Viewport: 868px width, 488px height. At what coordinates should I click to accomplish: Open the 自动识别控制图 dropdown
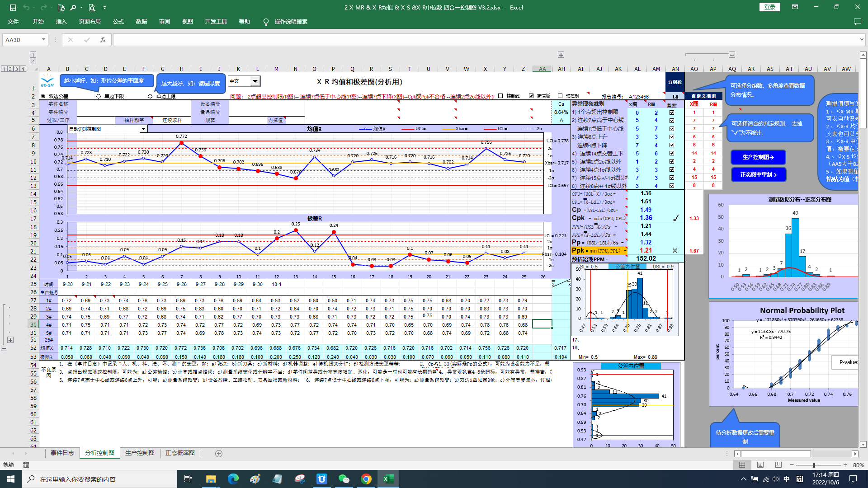click(143, 129)
